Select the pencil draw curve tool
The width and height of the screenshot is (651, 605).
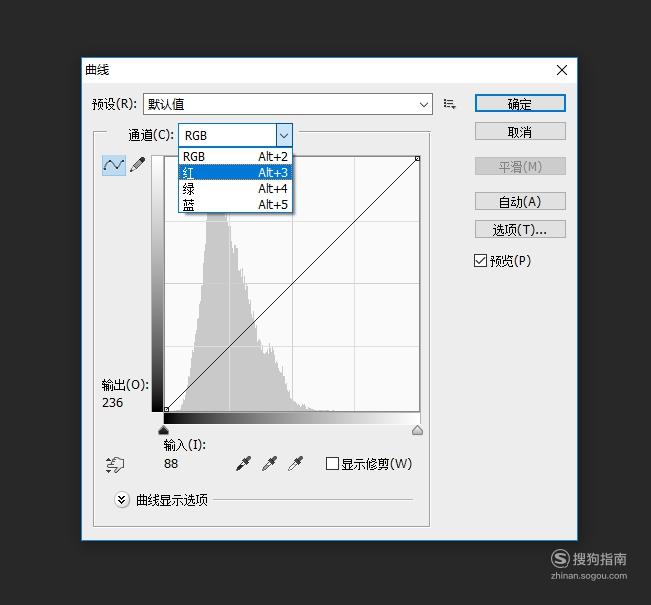pos(138,164)
